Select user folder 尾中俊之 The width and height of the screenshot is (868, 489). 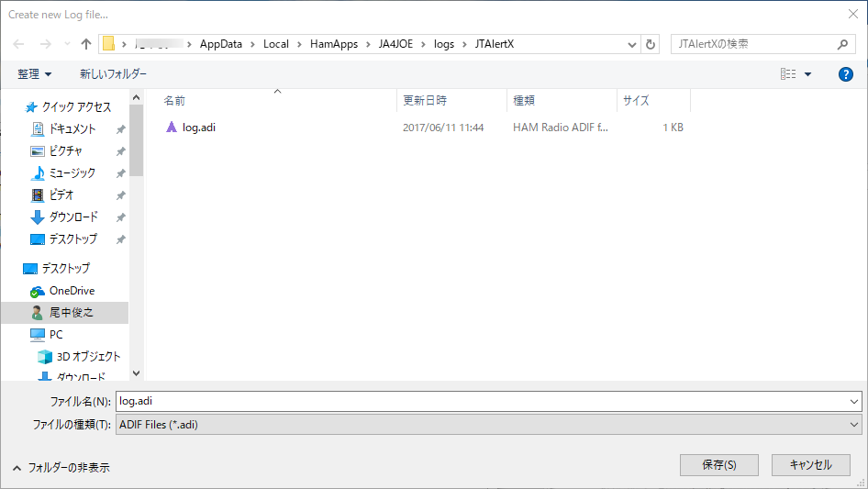(71, 312)
